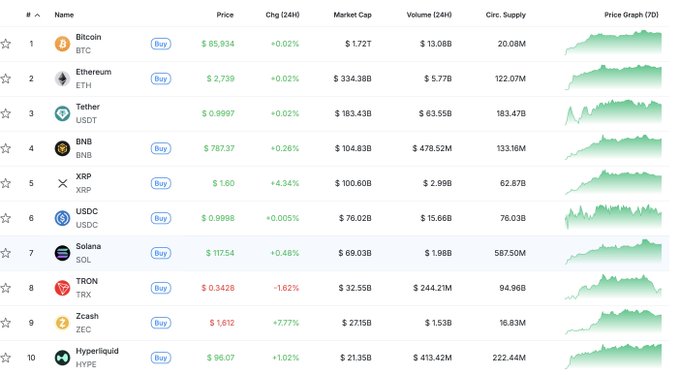The height and width of the screenshot is (375, 680).
Task: Click Solana circulating supply 587.50M
Action: coord(510,253)
